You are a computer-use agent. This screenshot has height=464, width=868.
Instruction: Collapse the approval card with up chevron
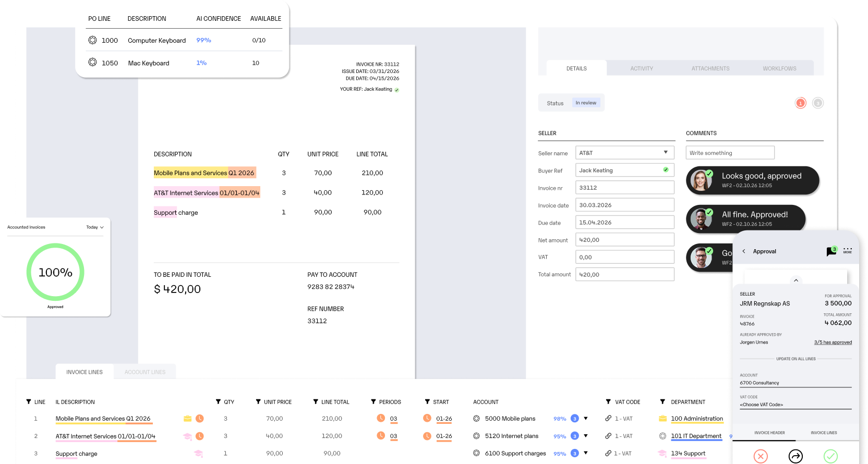click(x=796, y=280)
